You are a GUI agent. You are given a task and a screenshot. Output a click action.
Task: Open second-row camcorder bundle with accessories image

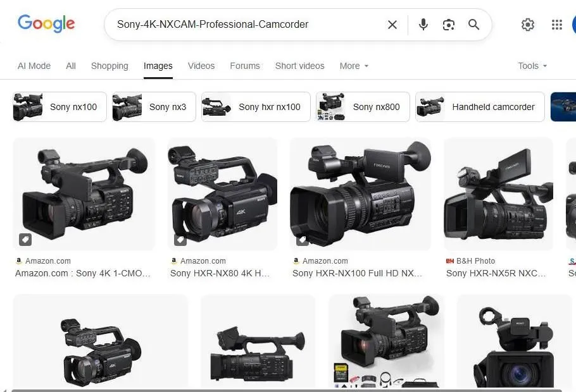click(385, 341)
